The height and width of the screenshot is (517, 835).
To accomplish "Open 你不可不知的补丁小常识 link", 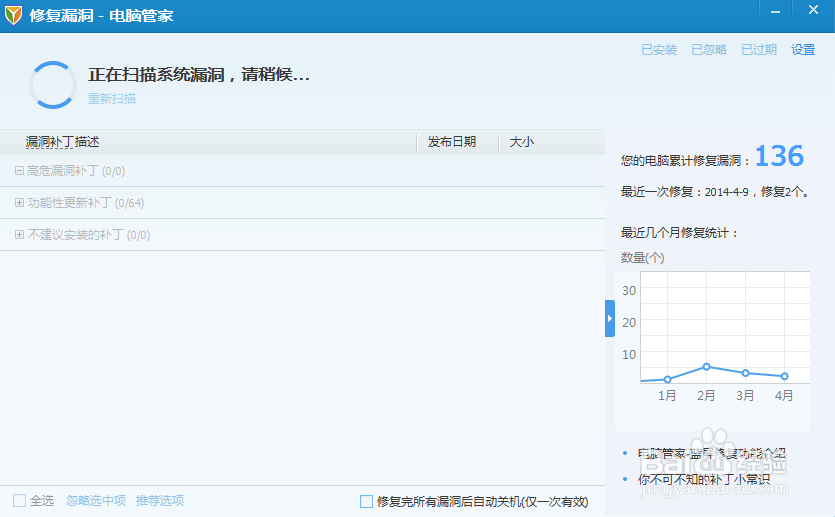I will click(x=704, y=479).
